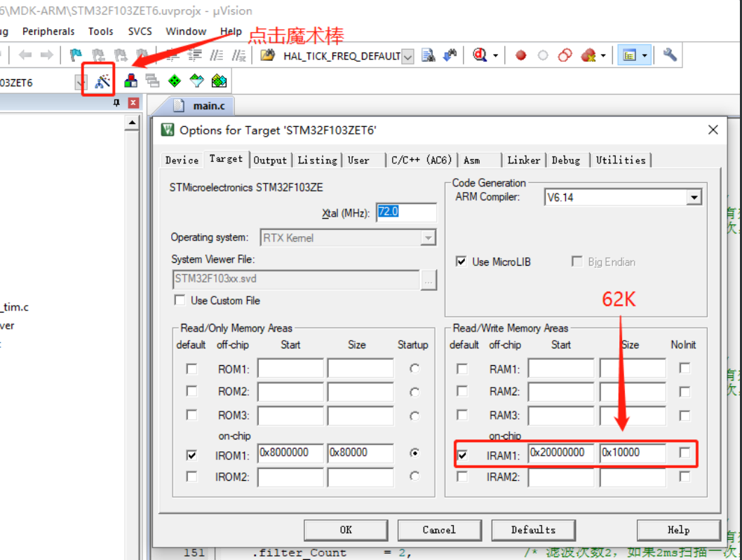Open Options for Target magic wand icon
The width and height of the screenshot is (742, 560).
102,81
